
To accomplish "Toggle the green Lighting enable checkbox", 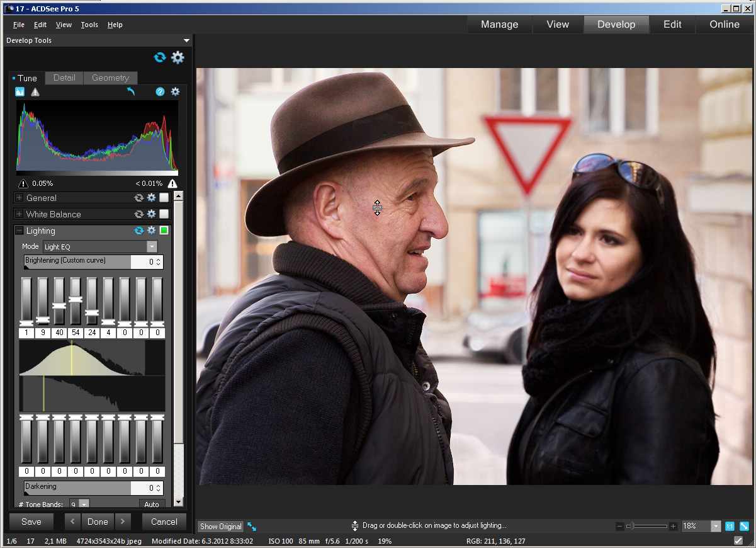I will click(x=164, y=231).
